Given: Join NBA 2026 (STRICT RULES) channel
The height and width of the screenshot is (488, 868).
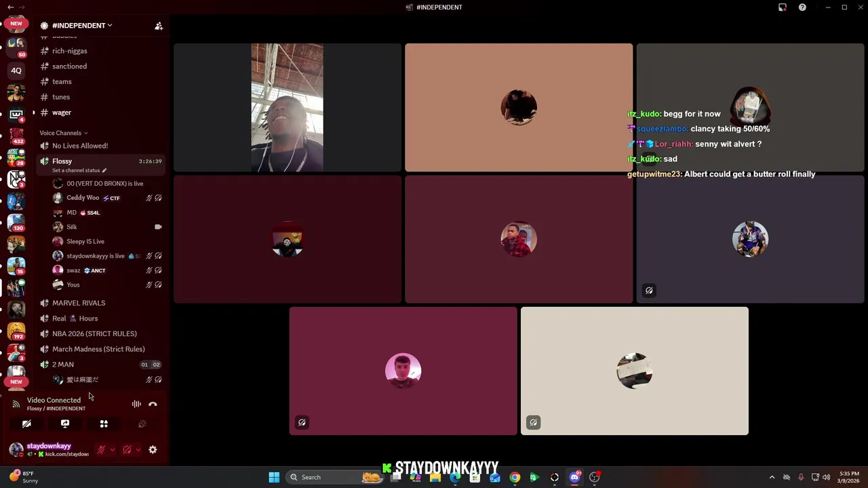Looking at the screenshot, I should point(100,333).
